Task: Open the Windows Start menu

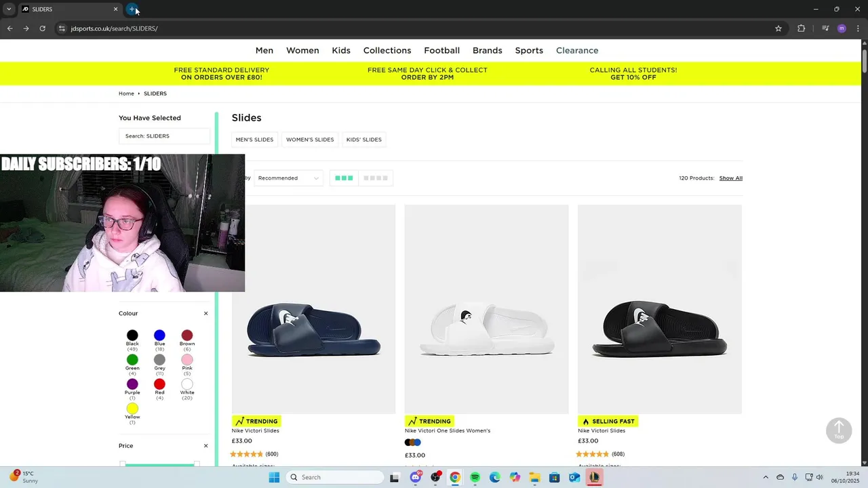Action: pyautogui.click(x=274, y=477)
